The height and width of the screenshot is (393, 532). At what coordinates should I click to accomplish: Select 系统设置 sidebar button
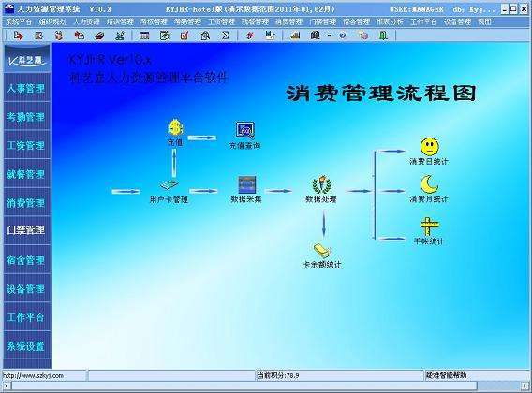[x=26, y=346]
